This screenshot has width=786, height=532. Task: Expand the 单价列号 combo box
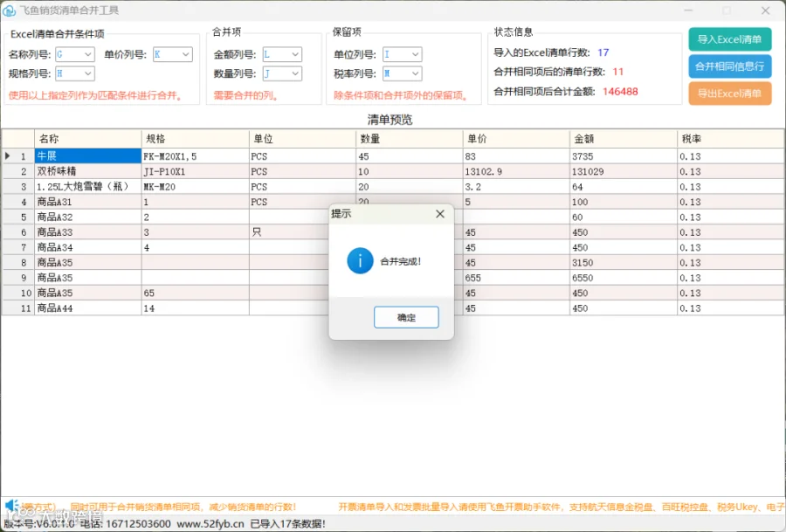[x=172, y=54]
